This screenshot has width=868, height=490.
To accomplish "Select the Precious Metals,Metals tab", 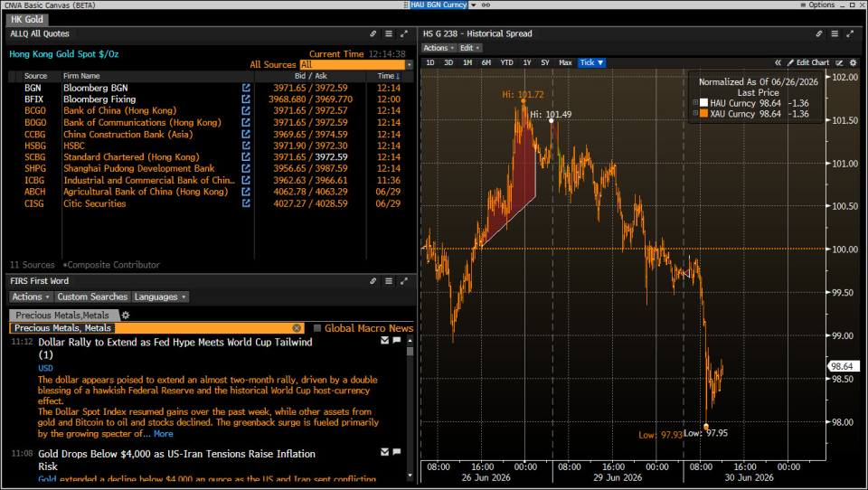I will tap(62, 315).
